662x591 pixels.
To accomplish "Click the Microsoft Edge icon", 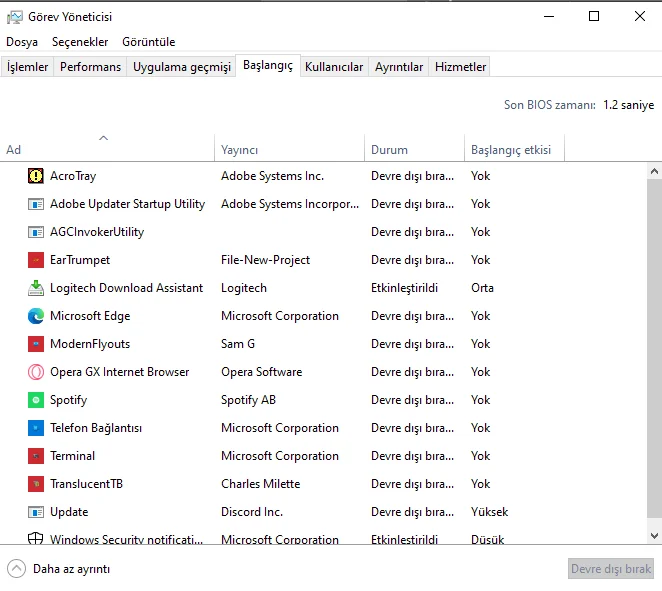I will coord(36,316).
